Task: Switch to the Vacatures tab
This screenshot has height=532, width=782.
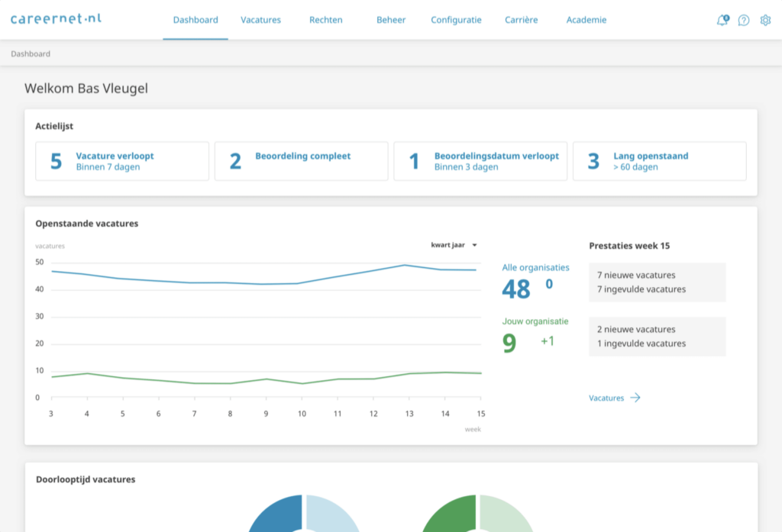Action: pos(260,21)
